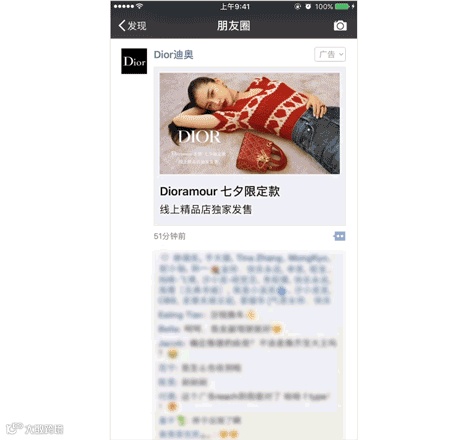This screenshot has height=440, width=467.
Task: Open the like and comment bubble icon
Action: 339,236
